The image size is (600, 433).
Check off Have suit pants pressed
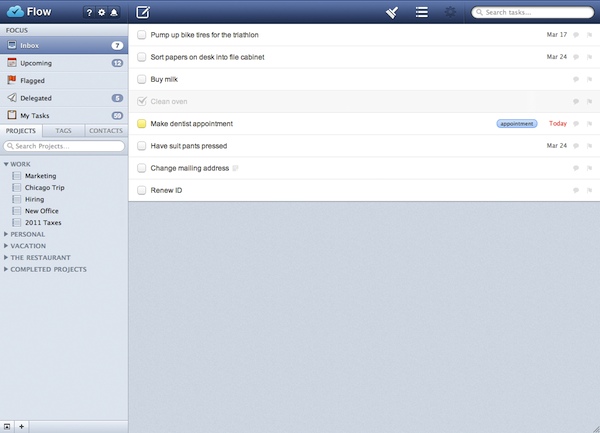coord(142,146)
